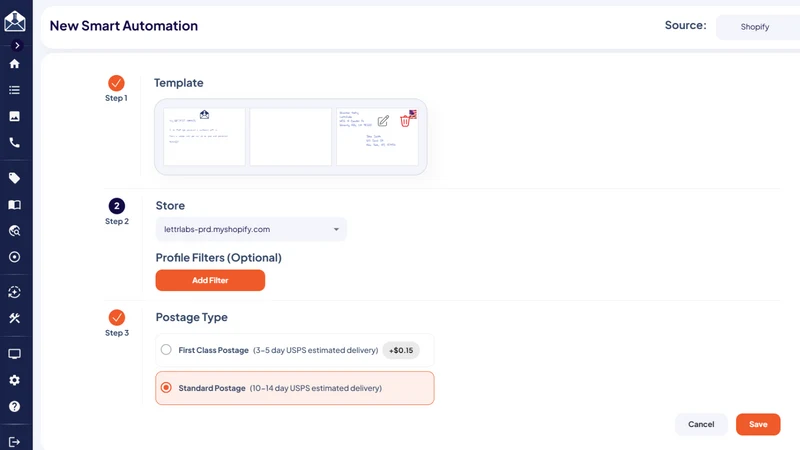This screenshot has width=800, height=450.
Task: Open the circular target icon in the sidebar
Action: 14,257
